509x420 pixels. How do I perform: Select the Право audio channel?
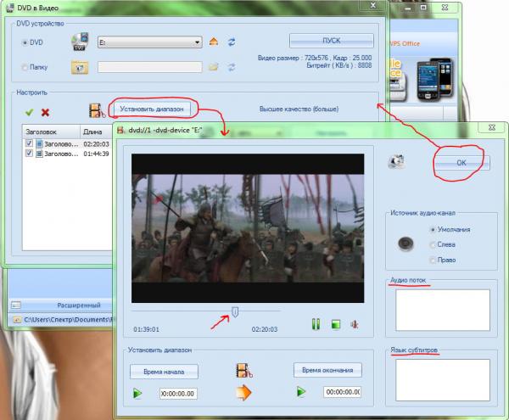[433, 260]
